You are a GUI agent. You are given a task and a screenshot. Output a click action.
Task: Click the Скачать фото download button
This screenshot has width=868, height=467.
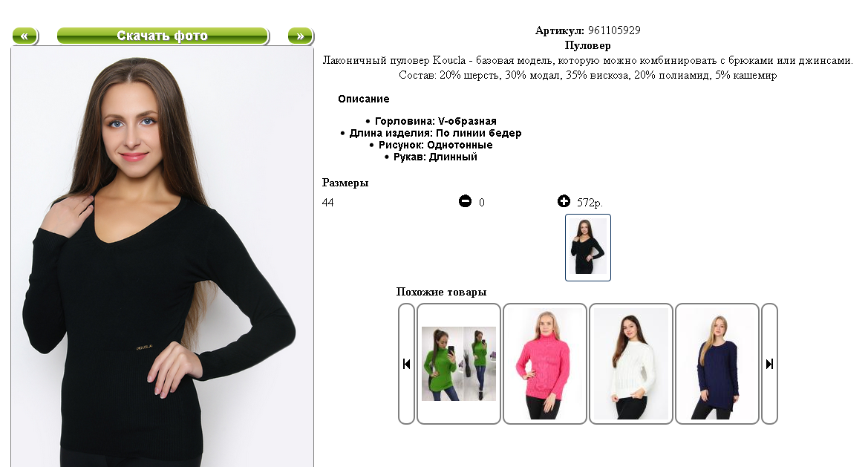(163, 36)
